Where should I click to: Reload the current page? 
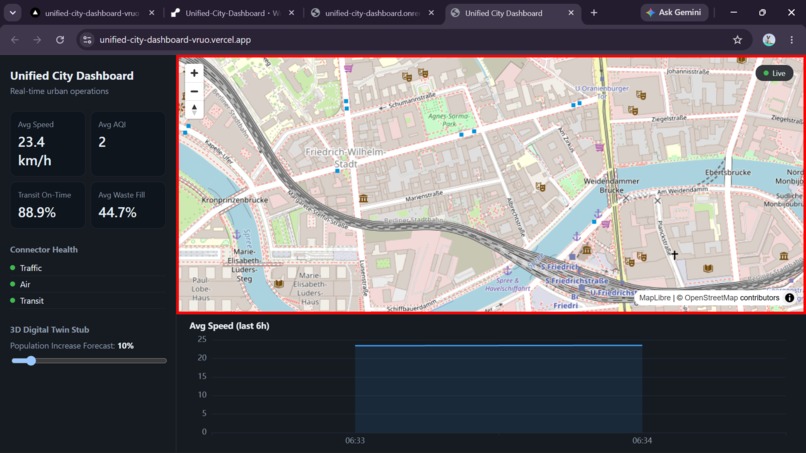(60, 40)
